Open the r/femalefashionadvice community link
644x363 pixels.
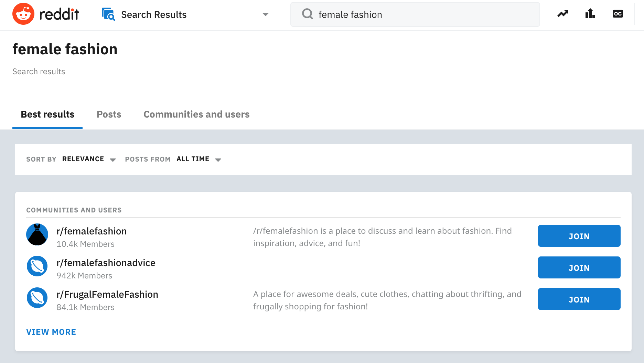pos(106,263)
